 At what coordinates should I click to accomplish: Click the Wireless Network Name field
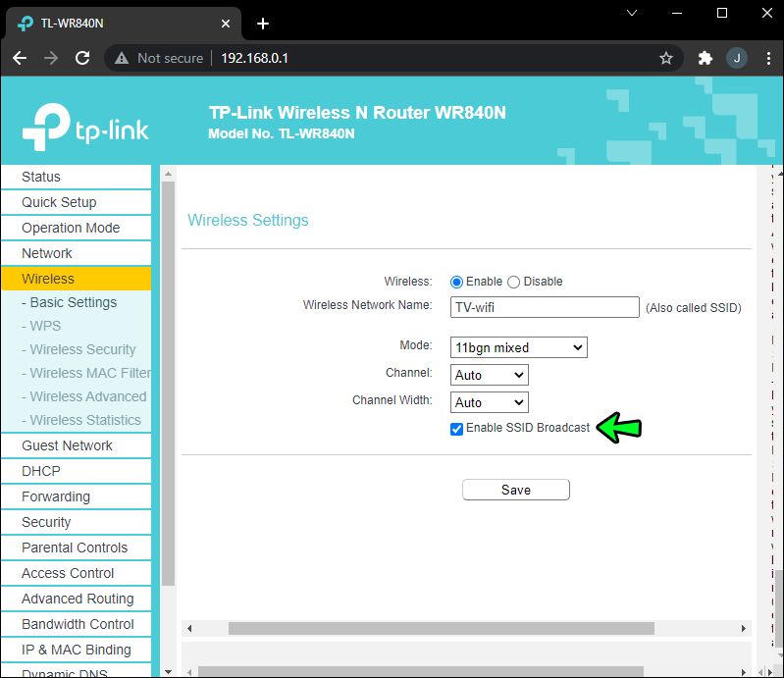pos(545,307)
